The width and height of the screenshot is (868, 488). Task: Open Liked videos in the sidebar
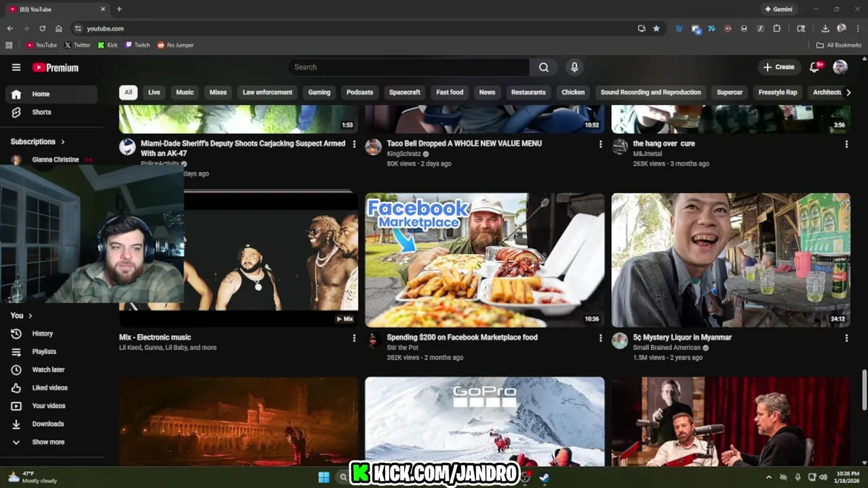52,388
